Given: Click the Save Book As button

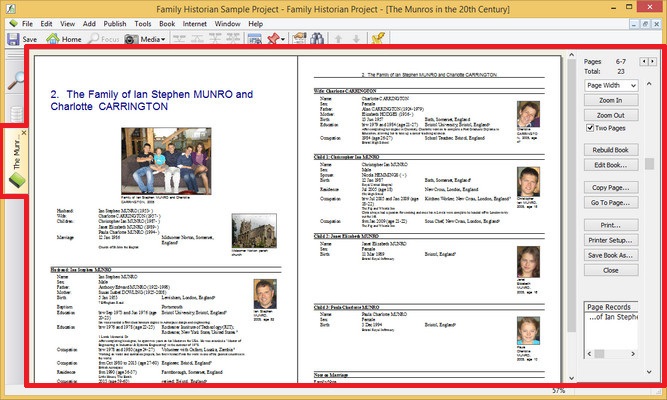Looking at the screenshot, I should 610,256.
